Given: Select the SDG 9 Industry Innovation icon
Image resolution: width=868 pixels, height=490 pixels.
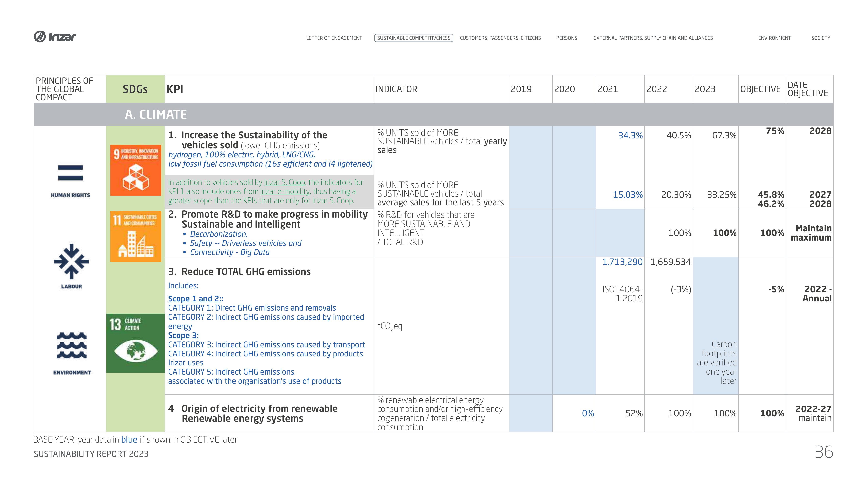Looking at the screenshot, I should [136, 170].
